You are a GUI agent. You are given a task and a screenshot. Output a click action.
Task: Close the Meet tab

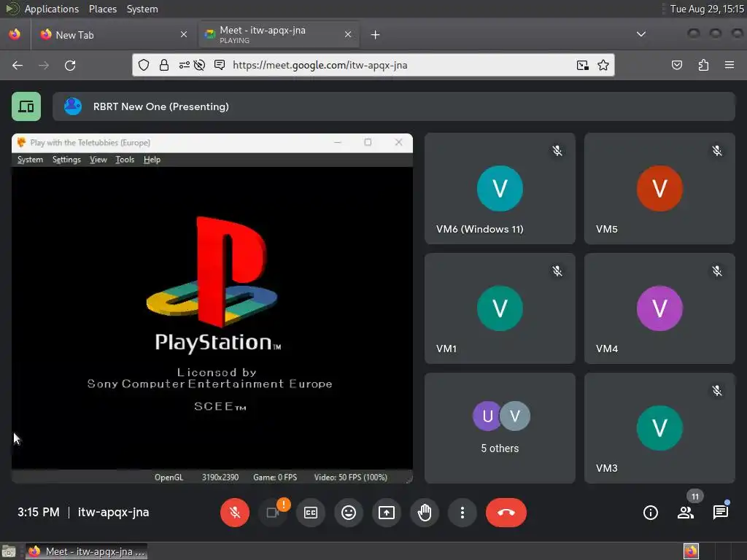tap(348, 34)
